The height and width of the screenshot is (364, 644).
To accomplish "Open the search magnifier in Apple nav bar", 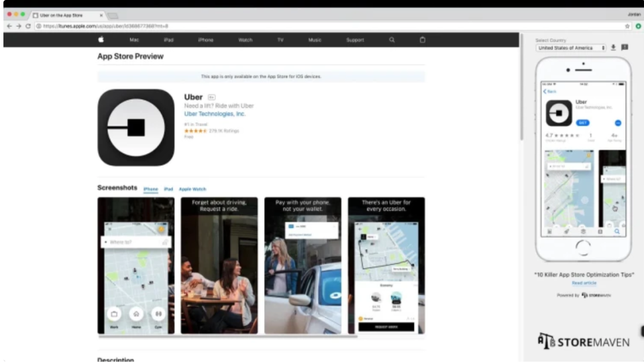I will coord(392,40).
